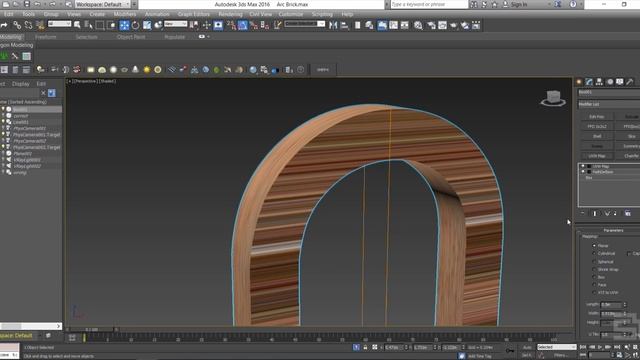Open the Motion command panel tab
Screen dimensions: 640x360
coord(610,82)
